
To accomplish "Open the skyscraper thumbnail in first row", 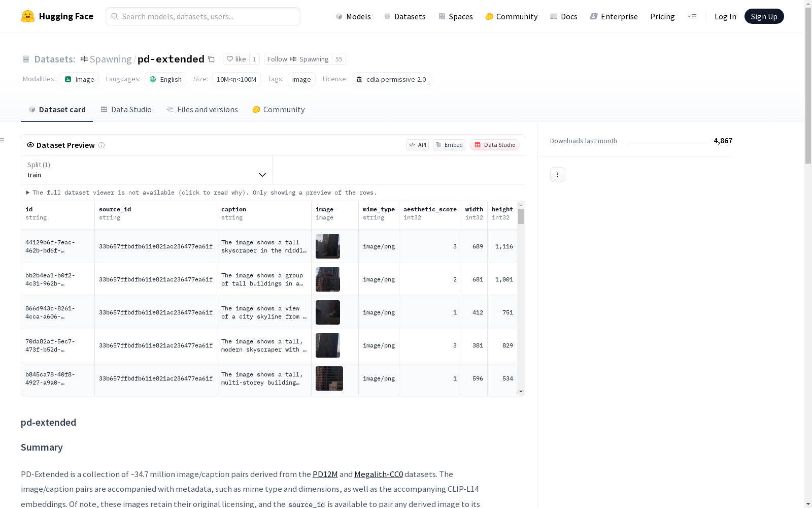I will click(x=328, y=246).
